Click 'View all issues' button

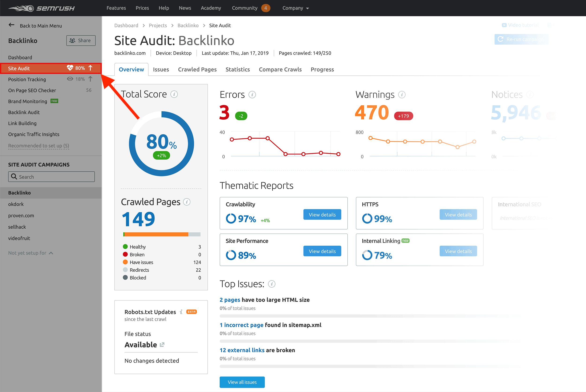pyautogui.click(x=243, y=381)
